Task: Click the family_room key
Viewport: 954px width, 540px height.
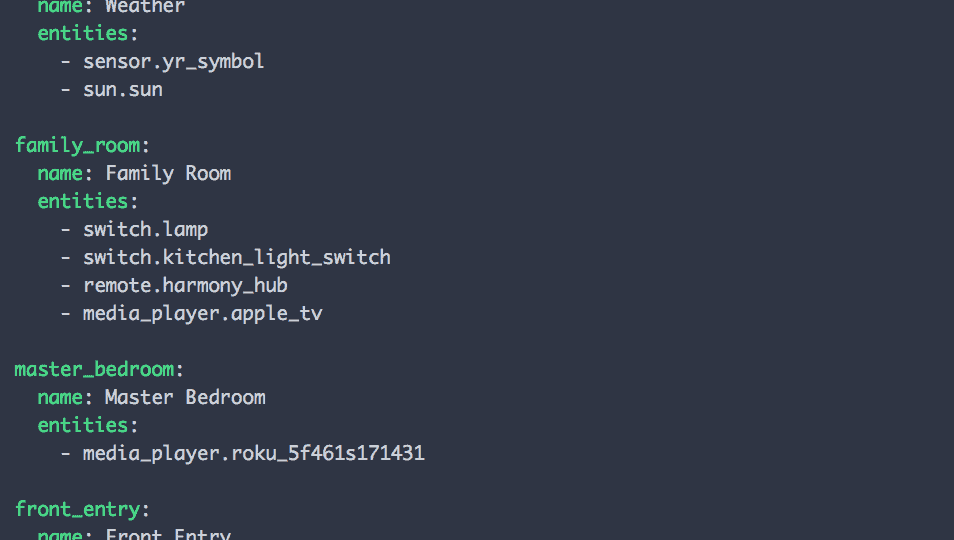Action: (78, 146)
